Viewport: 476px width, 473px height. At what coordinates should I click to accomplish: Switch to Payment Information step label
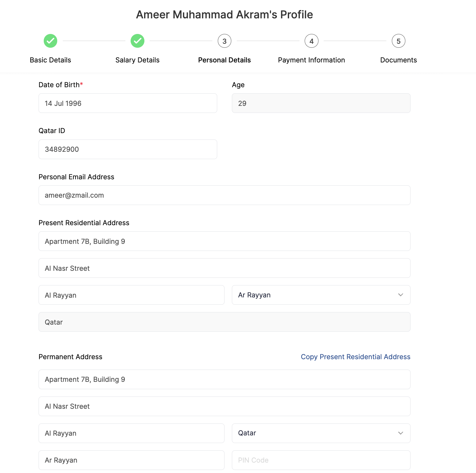pyautogui.click(x=311, y=60)
